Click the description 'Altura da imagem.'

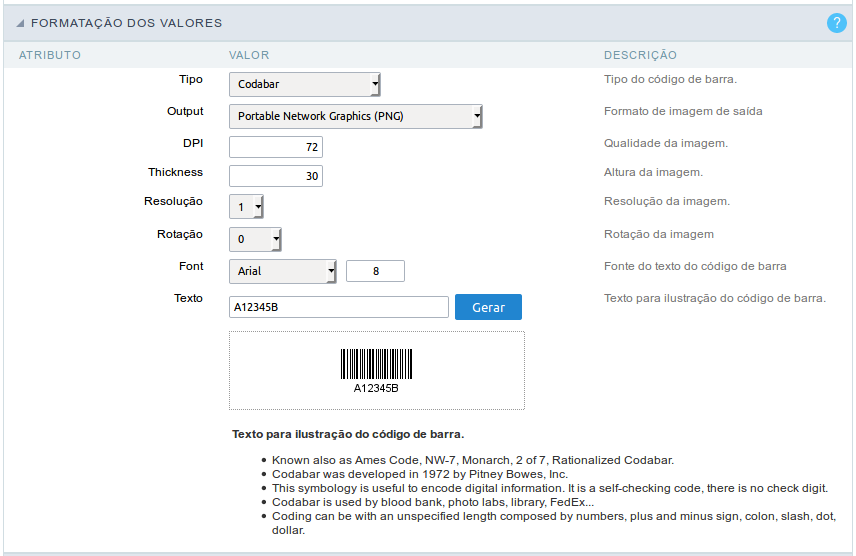click(x=653, y=173)
